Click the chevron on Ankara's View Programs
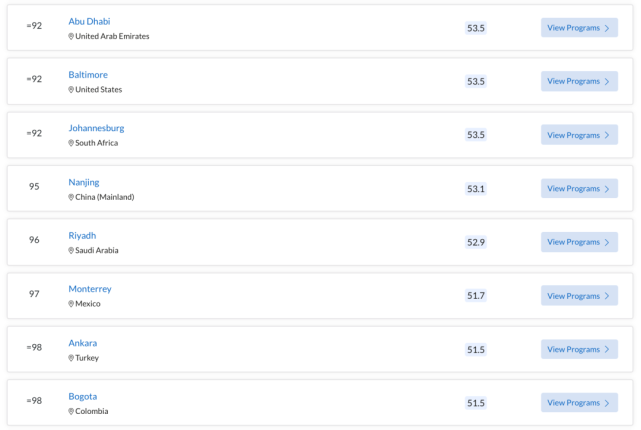The image size is (641, 430). click(607, 349)
